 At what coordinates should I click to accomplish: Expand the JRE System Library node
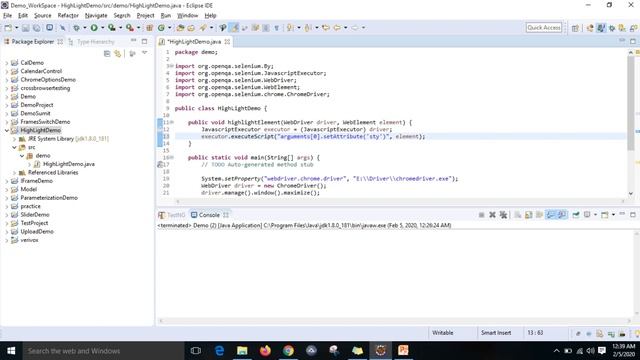15,139
